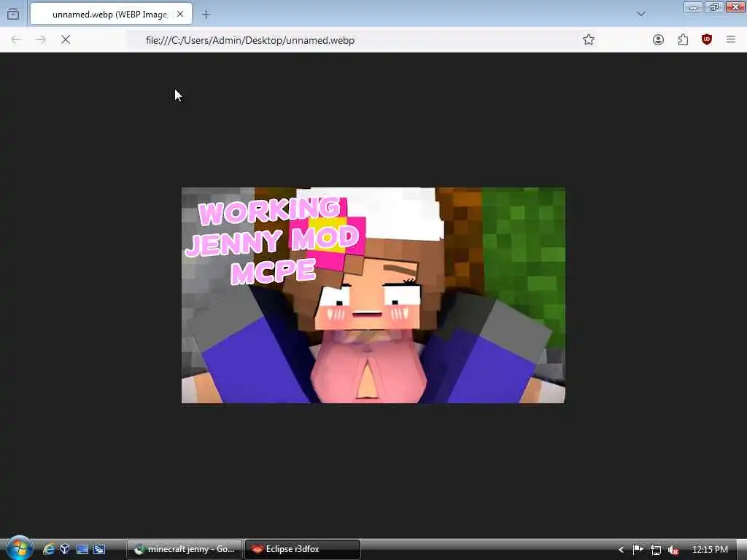Open the application hamburger menu
747x560 pixels.
click(x=731, y=40)
